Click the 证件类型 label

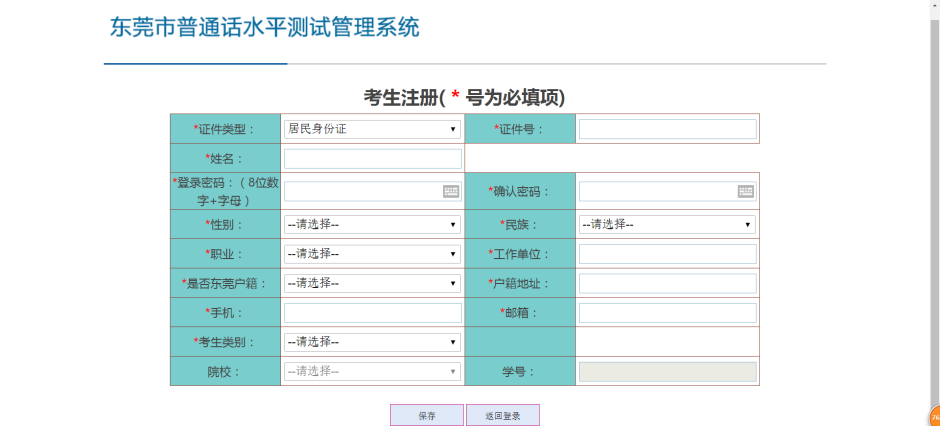225,129
